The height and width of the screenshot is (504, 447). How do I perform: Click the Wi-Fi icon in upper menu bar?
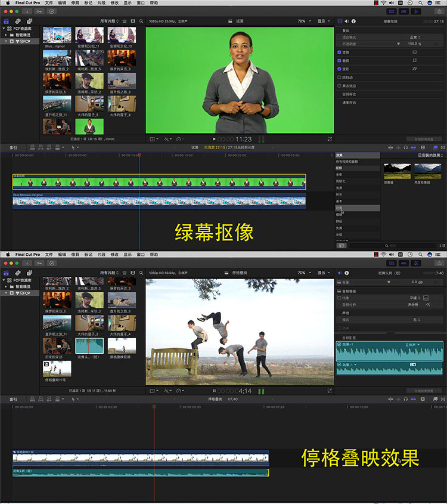click(x=383, y=2)
